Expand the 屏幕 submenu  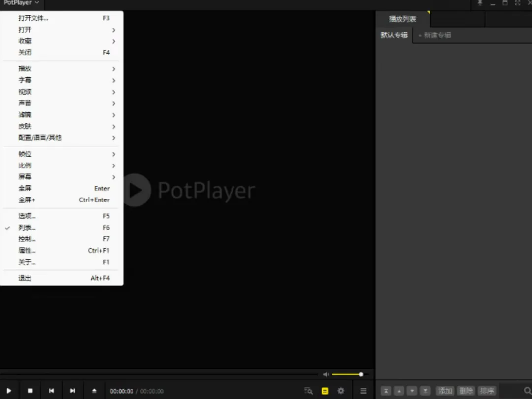[x=62, y=177]
